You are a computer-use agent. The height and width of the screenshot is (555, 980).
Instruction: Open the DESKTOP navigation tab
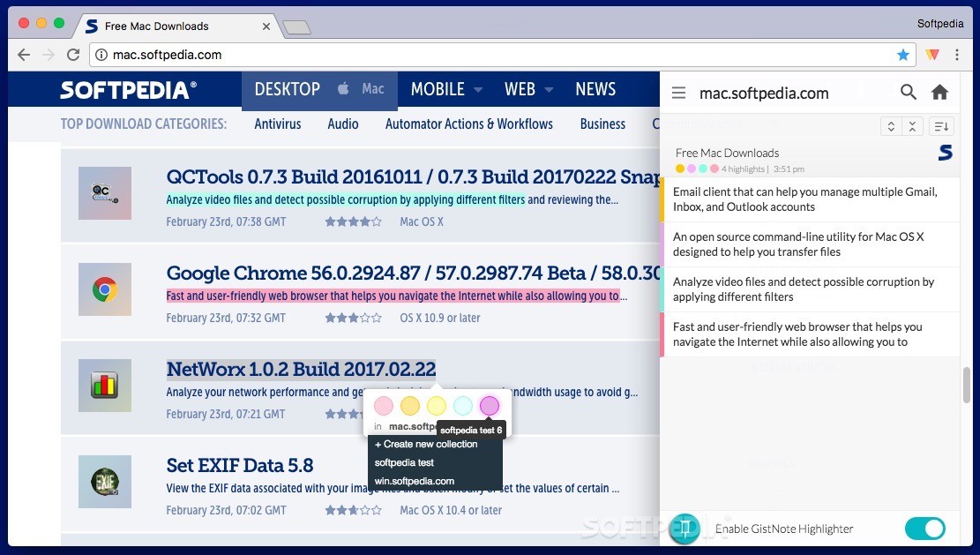(288, 89)
